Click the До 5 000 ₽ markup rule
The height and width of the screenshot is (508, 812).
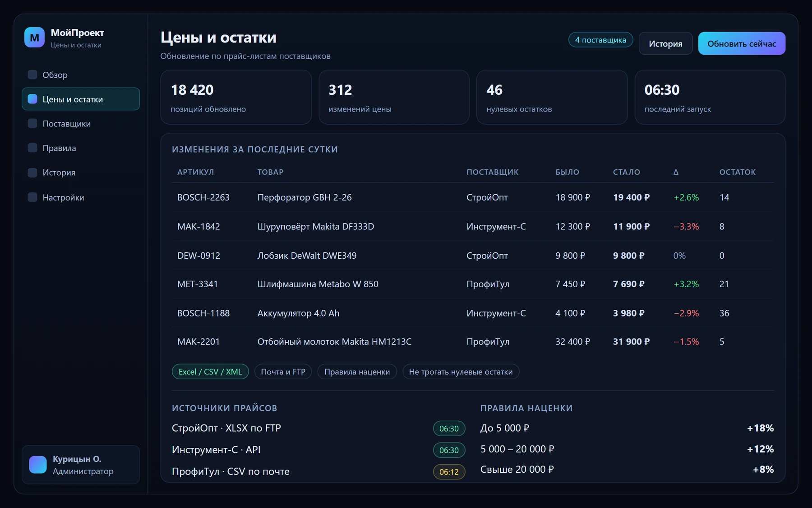[x=504, y=428]
